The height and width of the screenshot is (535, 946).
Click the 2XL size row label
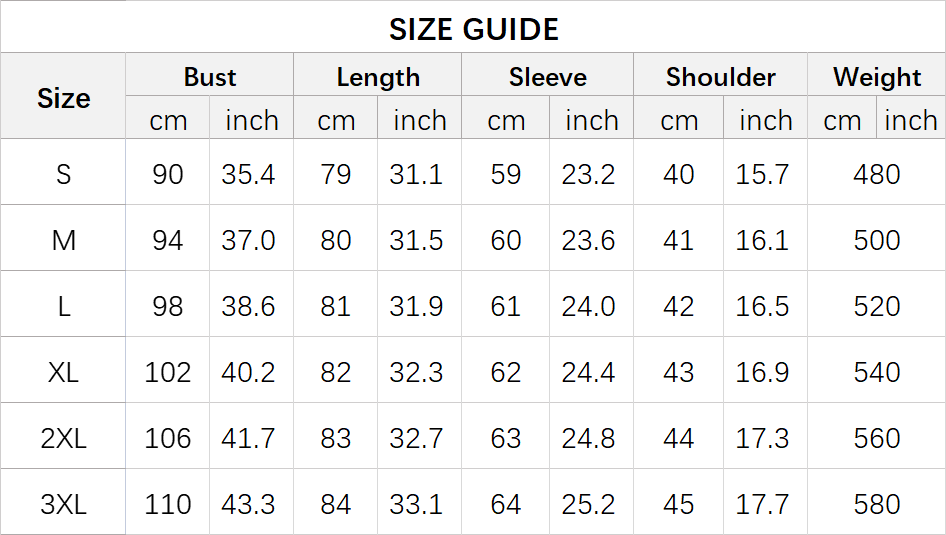click(x=63, y=438)
